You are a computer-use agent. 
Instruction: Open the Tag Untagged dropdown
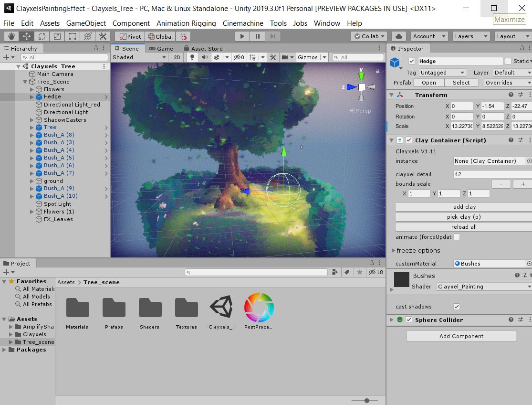coord(442,73)
